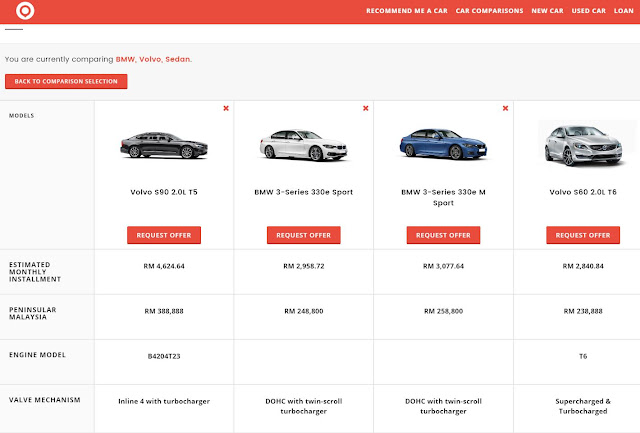
Task: Open the white BMW 330e Sport image
Action: 304,145
